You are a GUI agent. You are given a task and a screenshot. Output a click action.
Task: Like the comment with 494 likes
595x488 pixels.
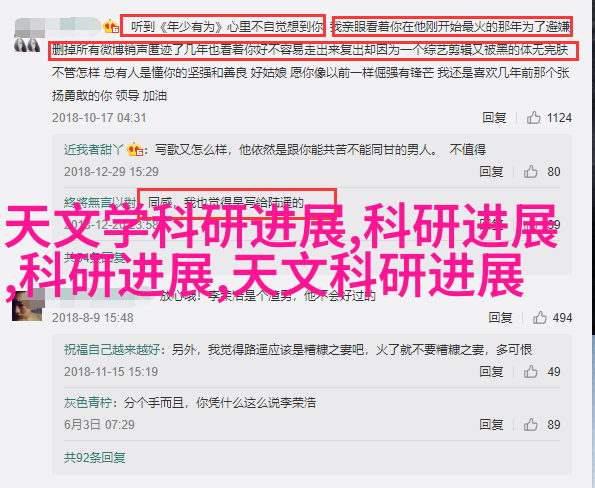click(x=539, y=317)
